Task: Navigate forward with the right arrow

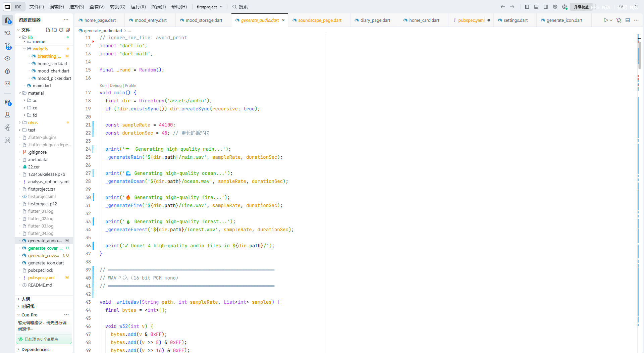Action: click(512, 7)
